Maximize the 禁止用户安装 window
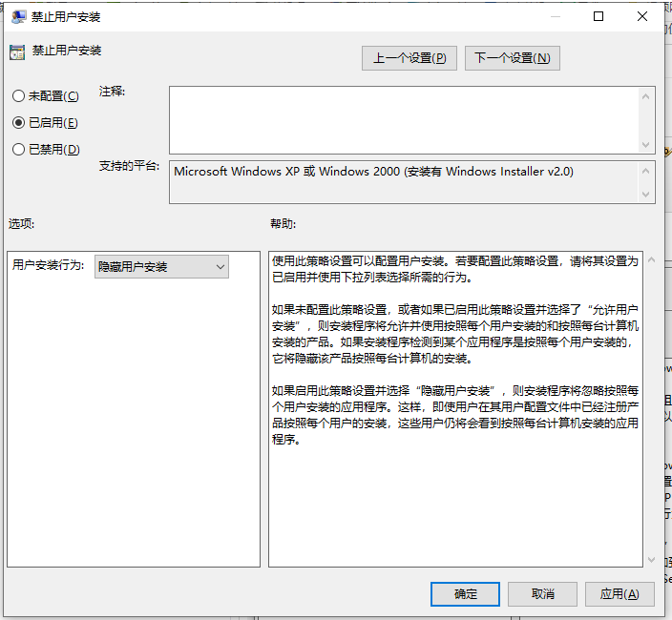 click(598, 16)
